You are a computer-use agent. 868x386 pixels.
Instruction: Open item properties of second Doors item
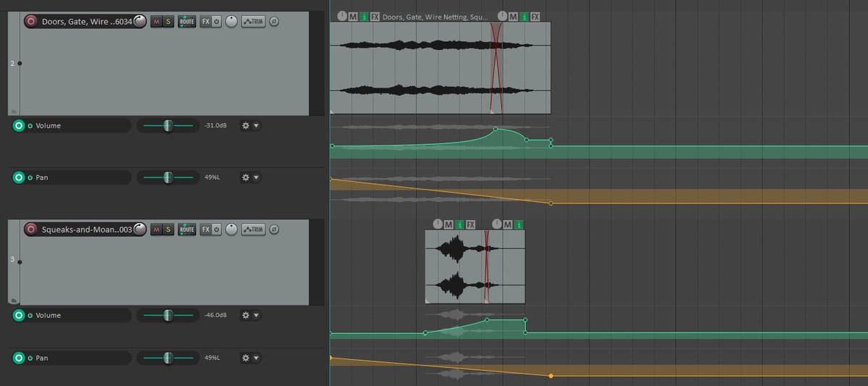[524, 17]
